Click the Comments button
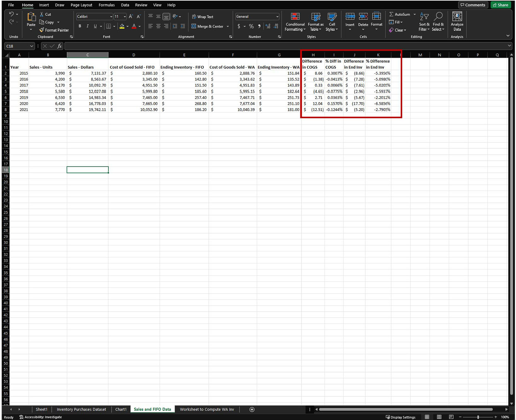This screenshot has height=420, width=516. pyautogui.click(x=473, y=5)
